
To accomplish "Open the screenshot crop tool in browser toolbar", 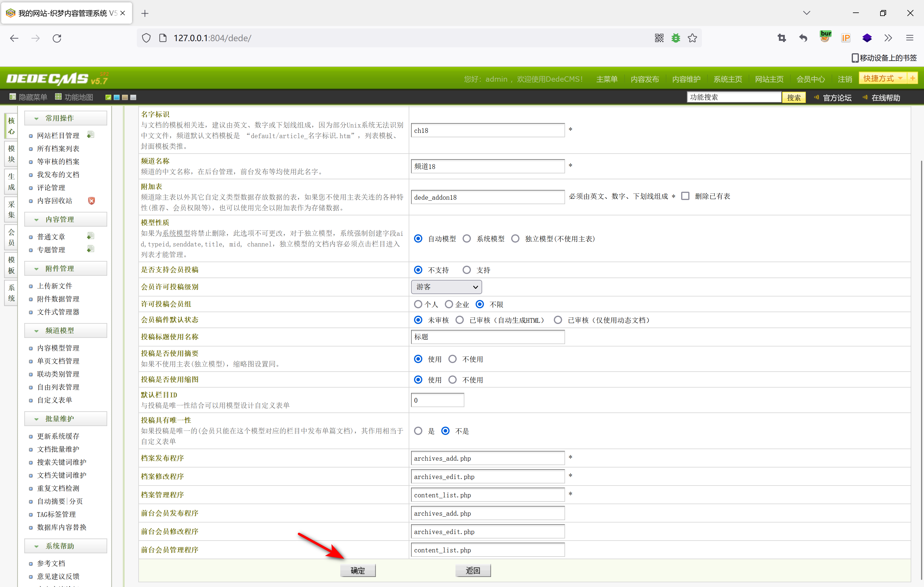I will point(782,38).
